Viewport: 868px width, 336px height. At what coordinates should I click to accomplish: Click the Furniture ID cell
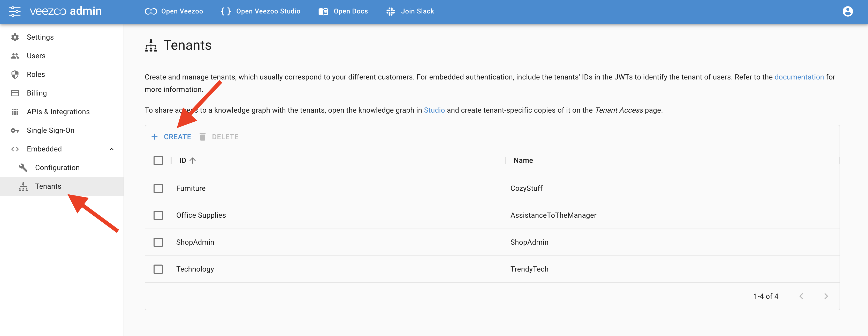[x=191, y=188]
